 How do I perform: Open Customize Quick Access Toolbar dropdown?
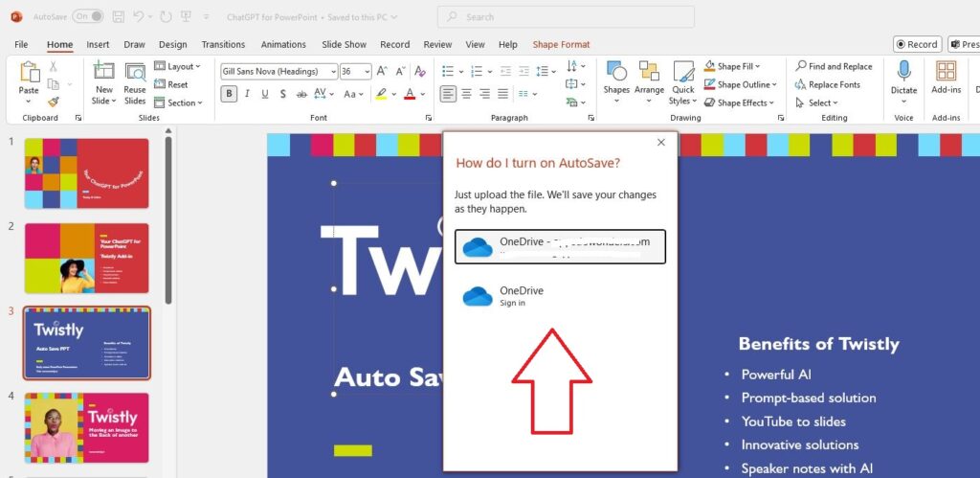point(207,17)
